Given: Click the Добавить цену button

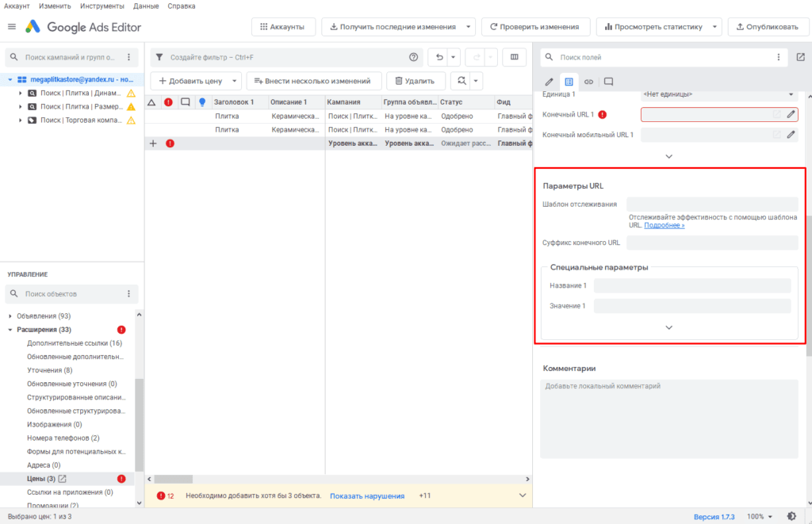Looking at the screenshot, I should point(190,81).
